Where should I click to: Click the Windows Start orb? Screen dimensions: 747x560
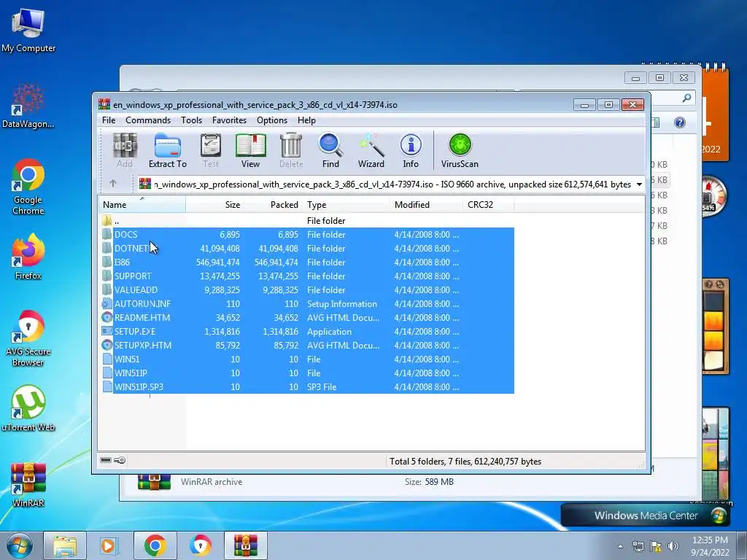(x=19, y=545)
